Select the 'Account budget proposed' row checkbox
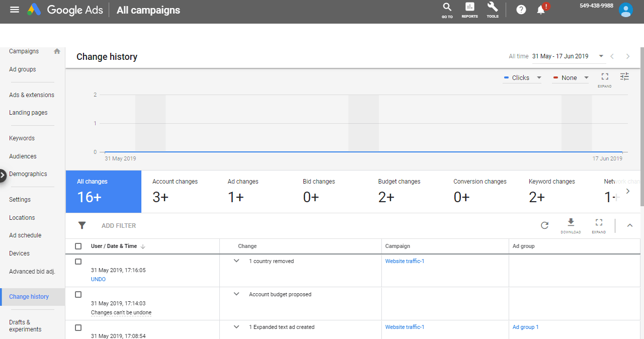The image size is (644, 339). click(78, 295)
